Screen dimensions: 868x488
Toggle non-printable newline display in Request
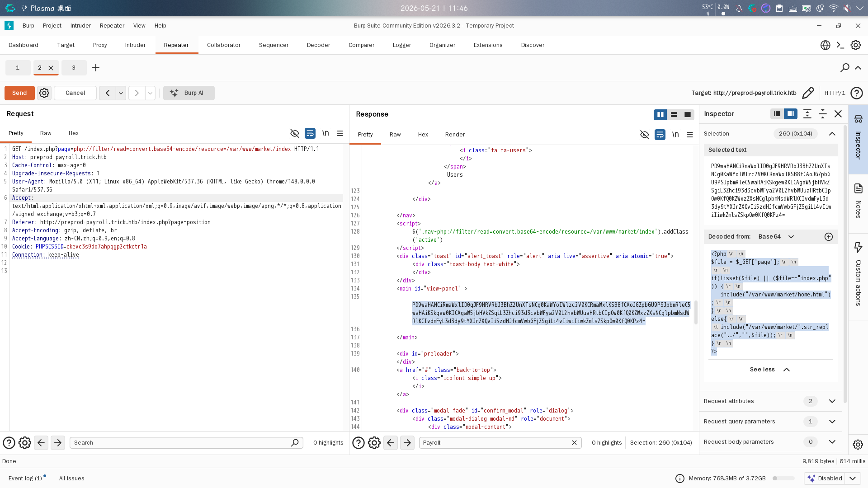[x=325, y=133]
